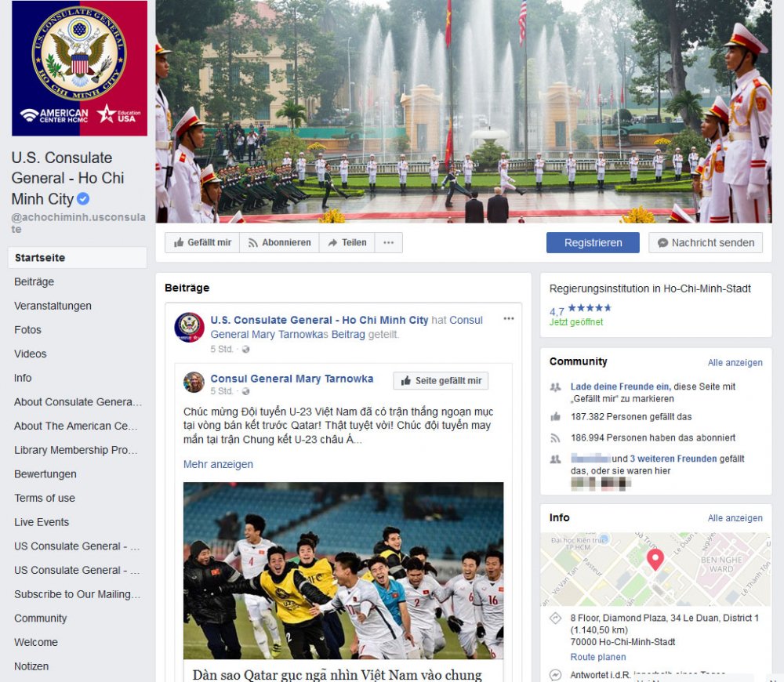Click Jetzt geöffnet status text
784x682 pixels.
click(x=576, y=322)
